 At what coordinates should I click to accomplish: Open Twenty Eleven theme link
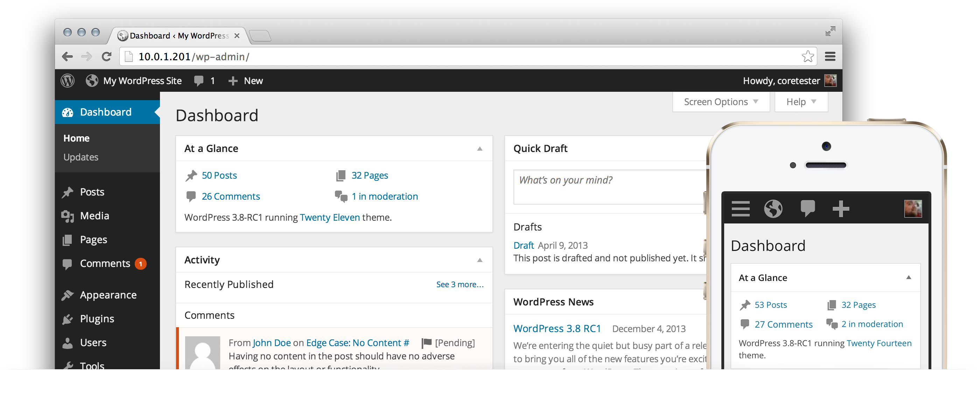pyautogui.click(x=329, y=218)
